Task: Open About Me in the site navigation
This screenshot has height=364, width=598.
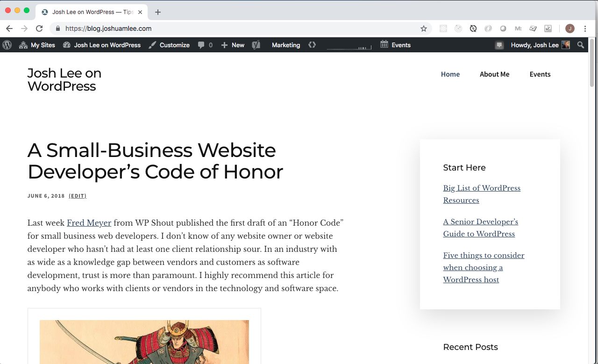Action: coord(494,74)
